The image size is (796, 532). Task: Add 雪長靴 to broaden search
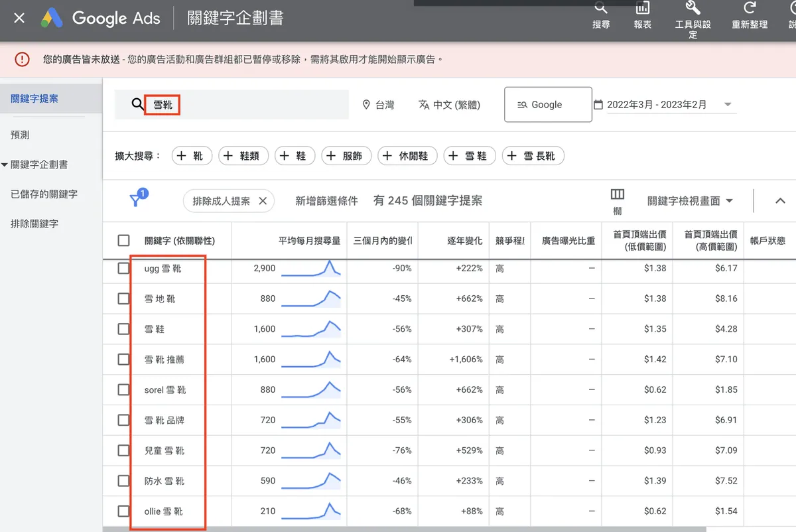[x=533, y=156]
